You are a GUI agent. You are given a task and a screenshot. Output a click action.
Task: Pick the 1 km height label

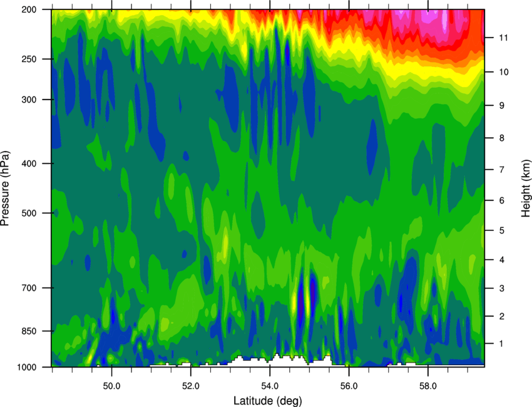pos(501,344)
